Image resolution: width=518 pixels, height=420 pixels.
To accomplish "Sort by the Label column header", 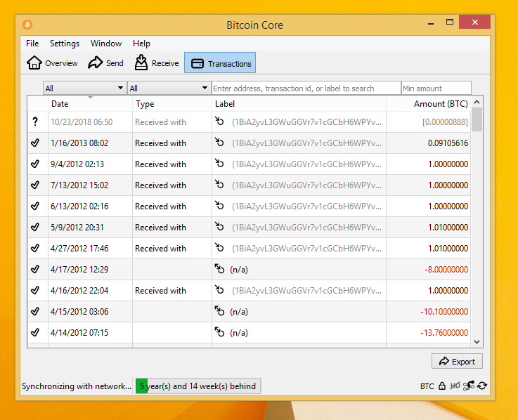I will click(299, 104).
